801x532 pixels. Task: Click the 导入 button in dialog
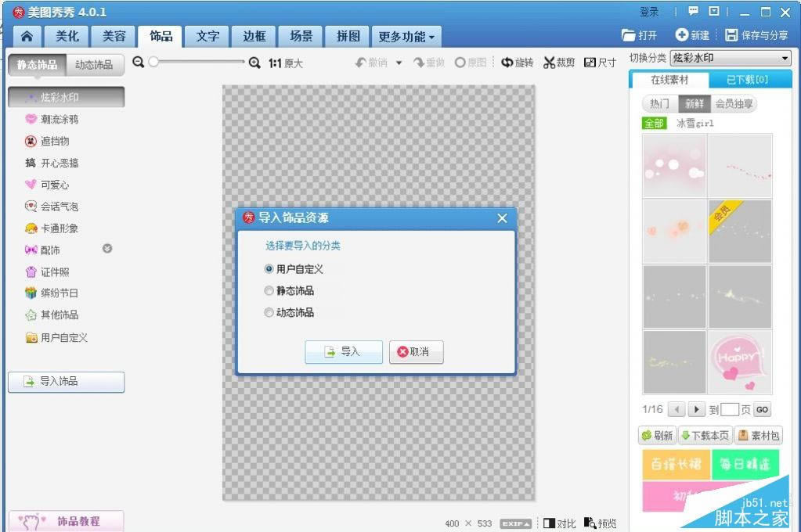click(x=343, y=352)
